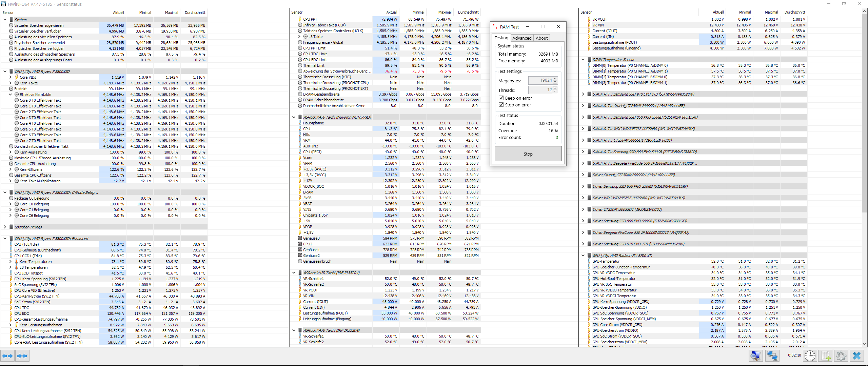Image resolution: width=868 pixels, height=366 pixels.
Task: Collapse the System sensor group
Action: [5, 19]
